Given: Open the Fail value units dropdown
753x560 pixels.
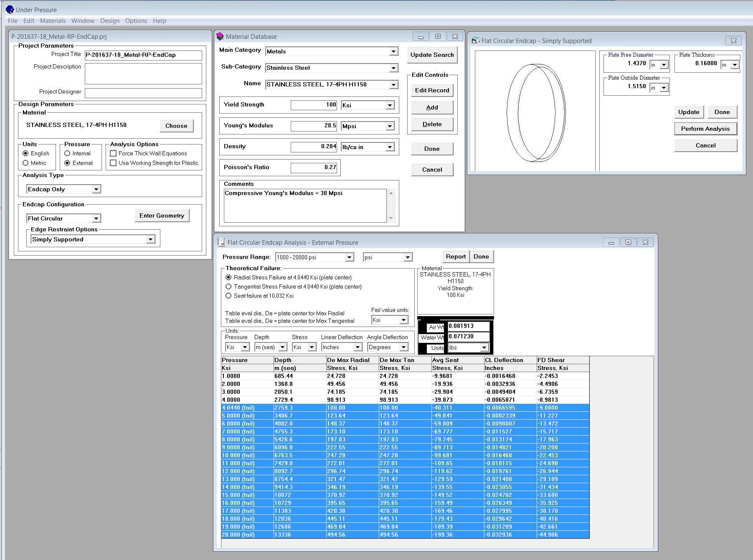Looking at the screenshot, I should (404, 320).
